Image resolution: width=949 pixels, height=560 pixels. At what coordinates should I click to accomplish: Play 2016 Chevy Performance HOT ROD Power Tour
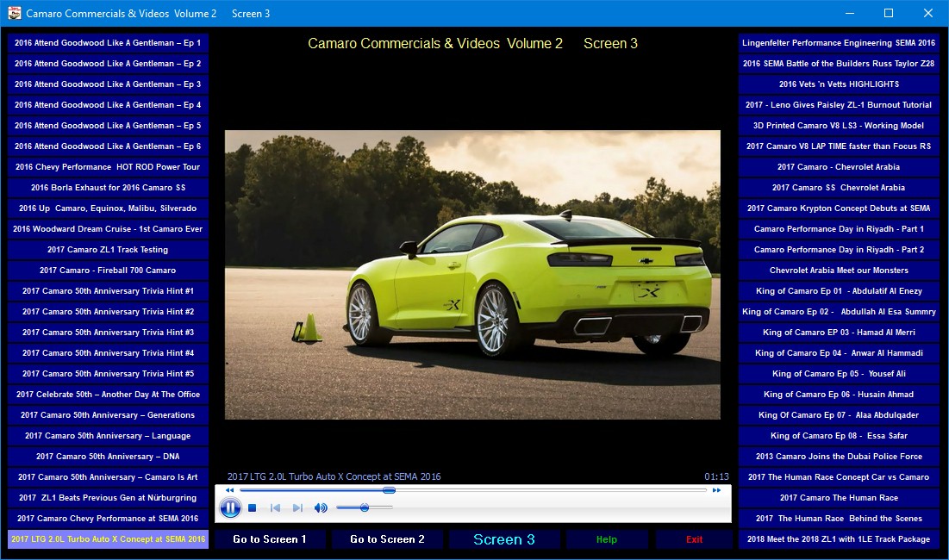pyautogui.click(x=108, y=167)
